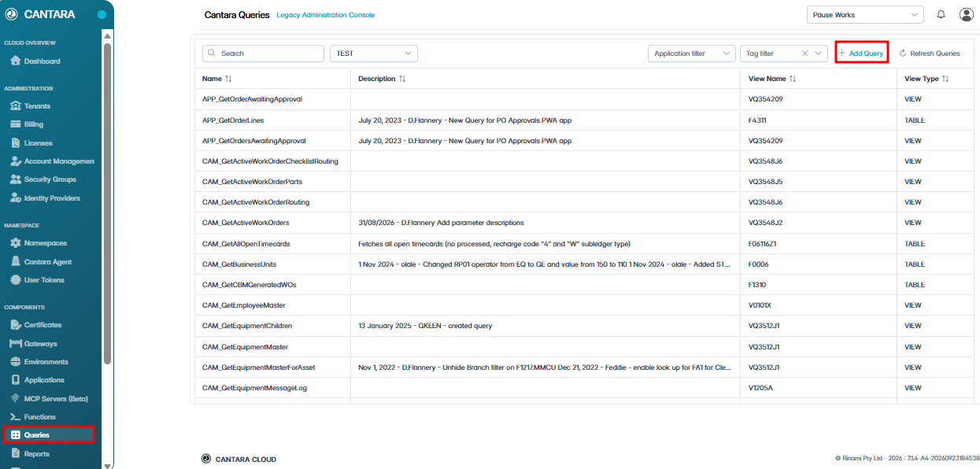Image resolution: width=980 pixels, height=469 pixels.
Task: Click the Add Query button
Action: [862, 54]
